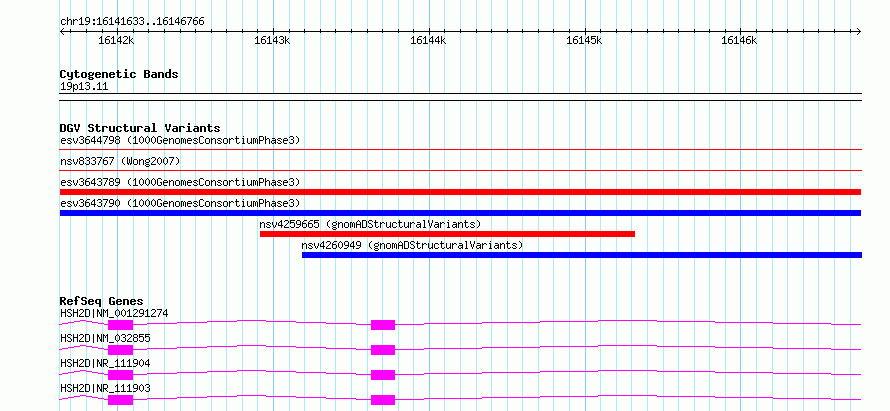Click the right arrowhead of the ruler
Screen dimensions: 890x411
(x=859, y=32)
